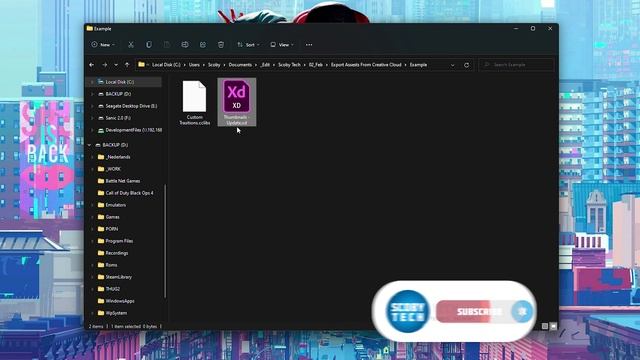
Task: Click Local Disk (C:) in address bar
Action: [166, 65]
